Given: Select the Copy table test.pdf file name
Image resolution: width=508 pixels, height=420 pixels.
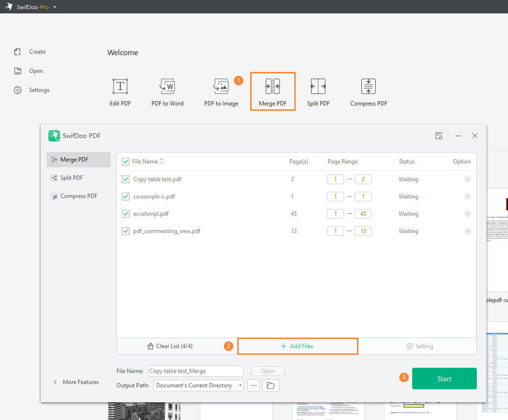Looking at the screenshot, I should click(157, 179).
